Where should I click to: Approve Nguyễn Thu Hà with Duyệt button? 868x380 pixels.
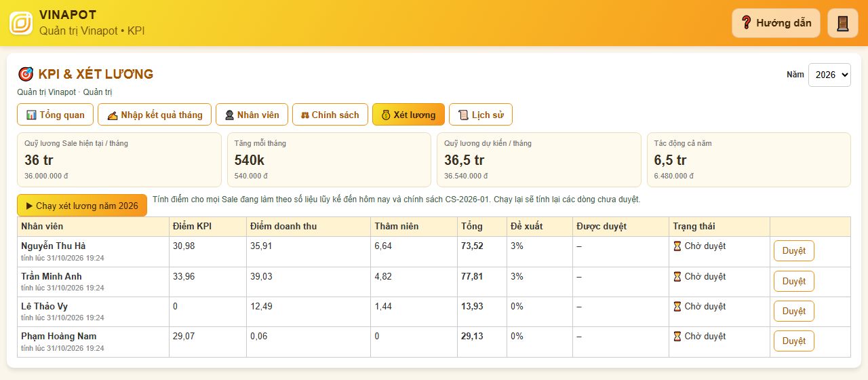[794, 251]
